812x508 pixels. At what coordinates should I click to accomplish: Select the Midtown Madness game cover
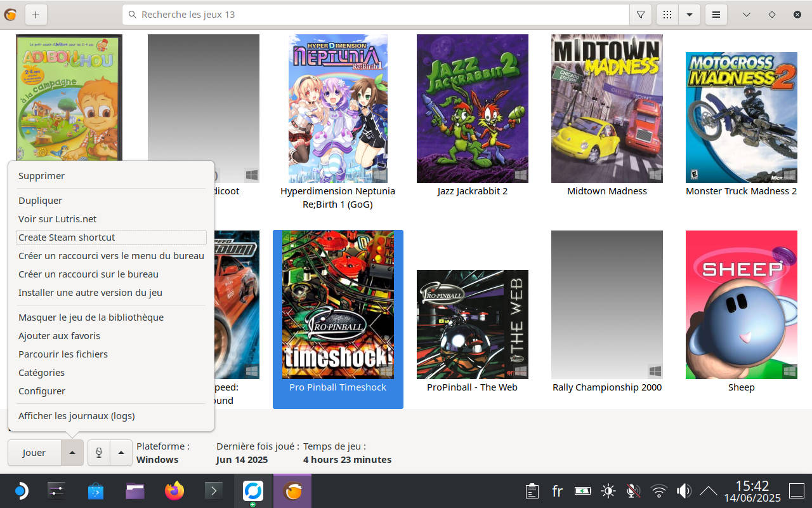tap(607, 109)
